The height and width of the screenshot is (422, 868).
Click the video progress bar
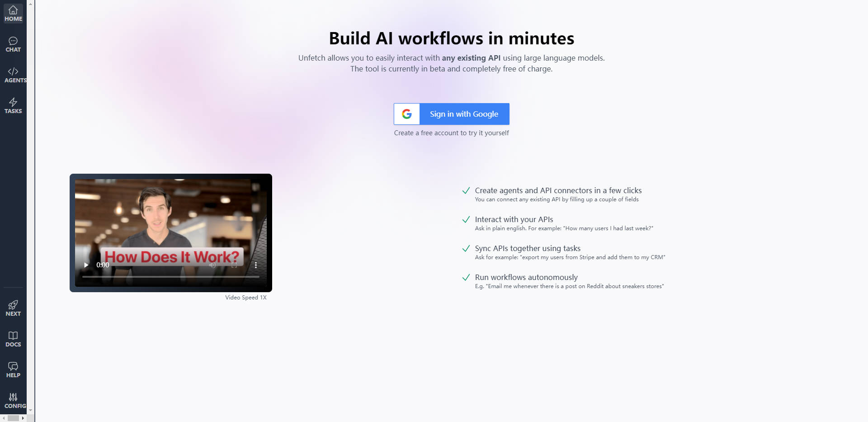click(x=171, y=276)
